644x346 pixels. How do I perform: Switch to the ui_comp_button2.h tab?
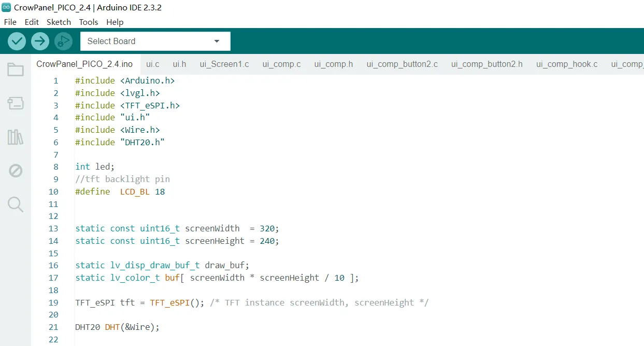point(487,64)
